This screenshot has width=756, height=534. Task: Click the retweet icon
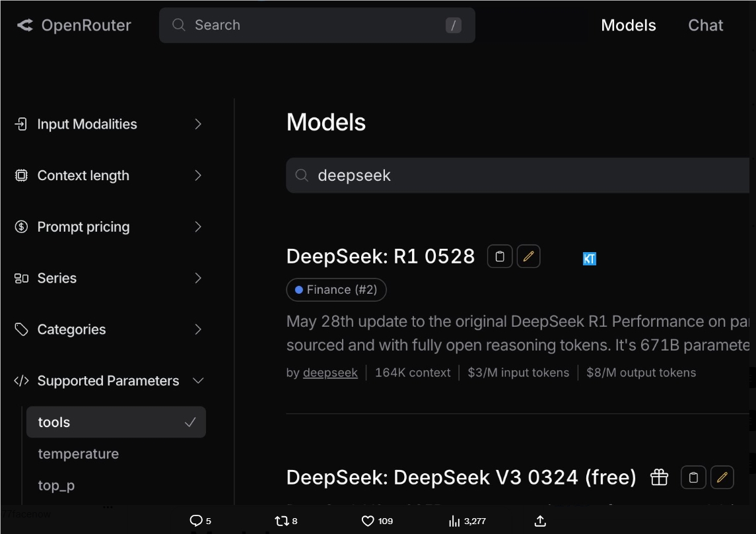[x=282, y=521]
